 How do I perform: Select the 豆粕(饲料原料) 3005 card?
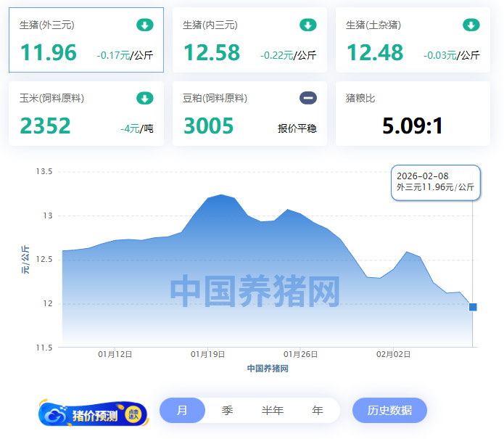point(249,114)
